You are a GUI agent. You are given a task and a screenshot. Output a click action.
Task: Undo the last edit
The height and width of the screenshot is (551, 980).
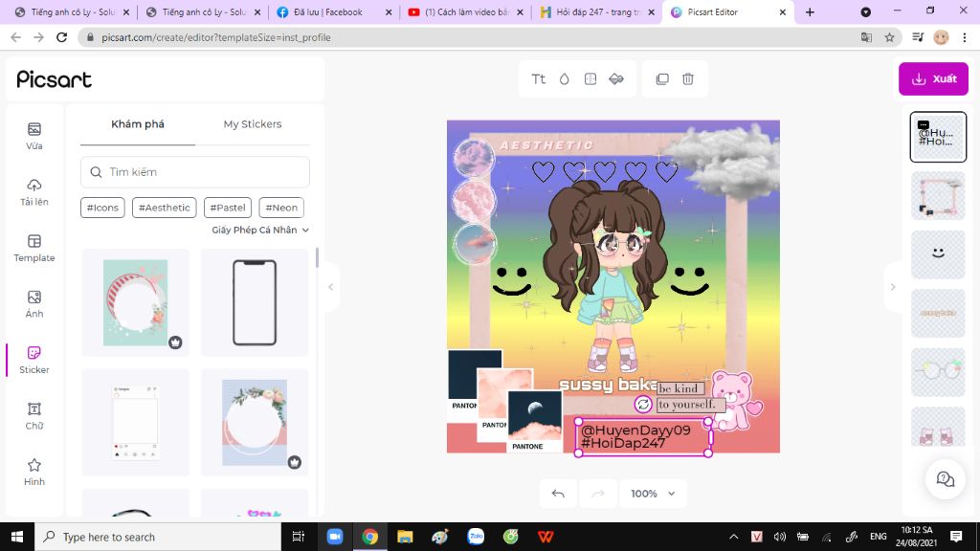(x=558, y=494)
